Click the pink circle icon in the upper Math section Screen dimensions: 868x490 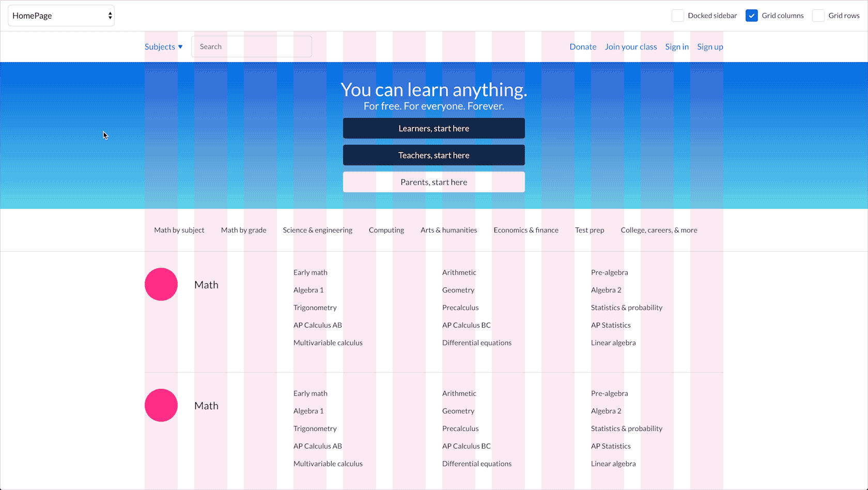click(x=161, y=284)
